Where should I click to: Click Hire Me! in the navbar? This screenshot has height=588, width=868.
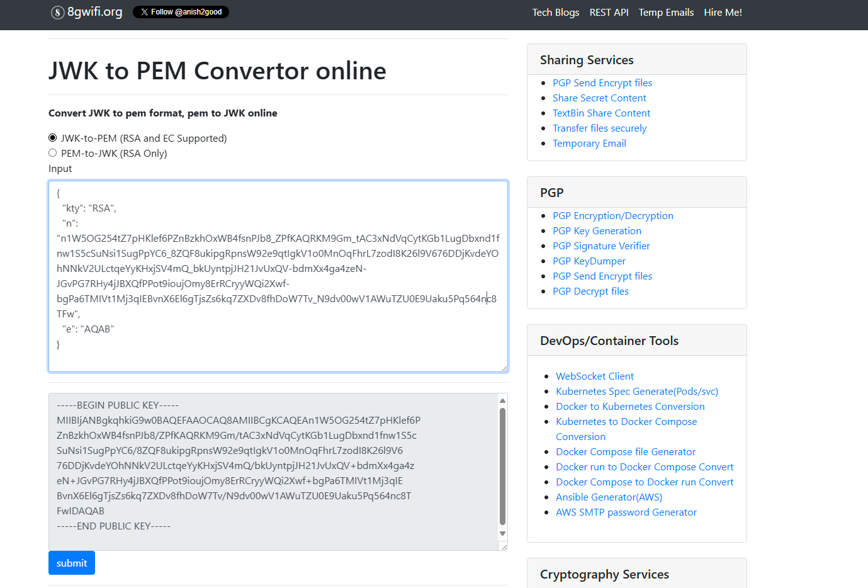click(x=723, y=13)
